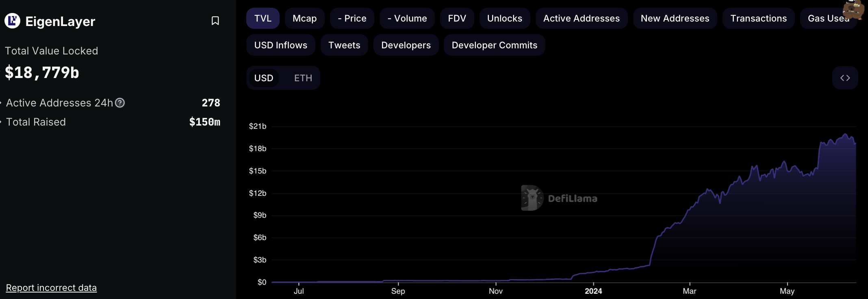The image size is (868, 299).
Task: Click the $21b y-axis label
Action: click(x=258, y=126)
